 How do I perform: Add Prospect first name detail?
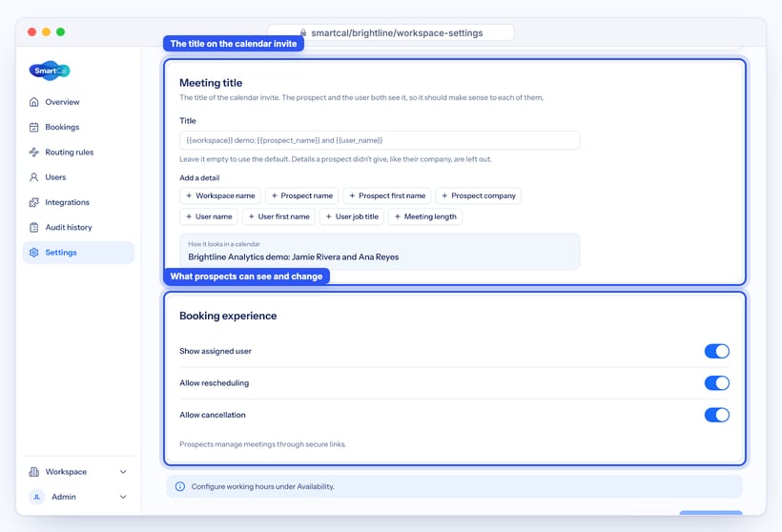click(x=387, y=196)
